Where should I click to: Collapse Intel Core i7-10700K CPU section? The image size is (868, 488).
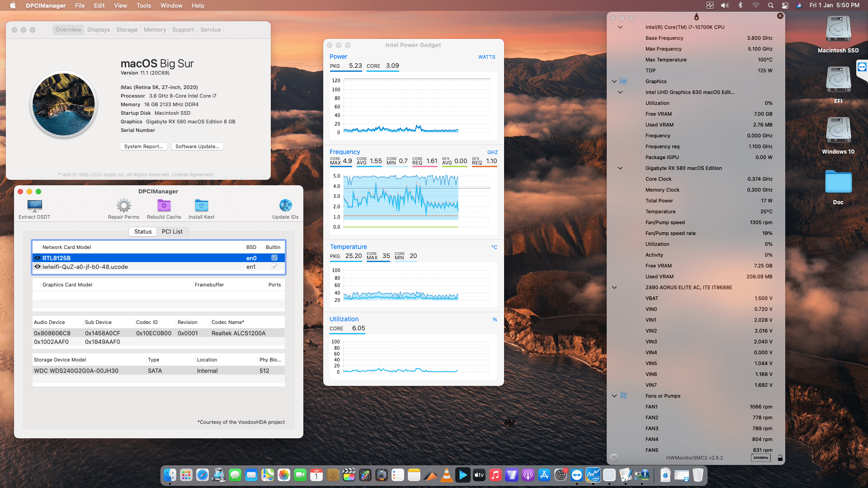[x=620, y=27]
